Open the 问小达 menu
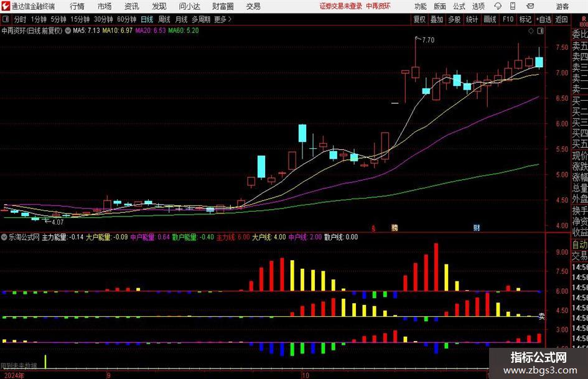The width and height of the screenshot is (588, 379). [190, 6]
